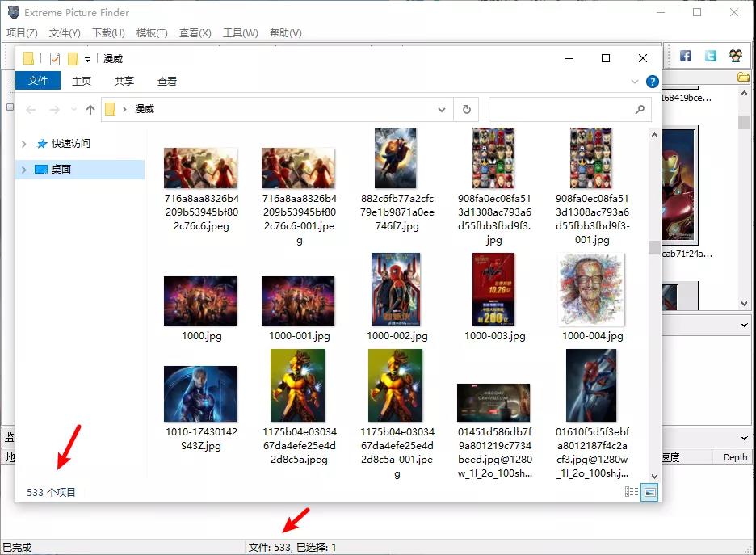Screen dimensions: 756x555
Task: Expand dropdown chevron below preview panel
Action: [744, 325]
